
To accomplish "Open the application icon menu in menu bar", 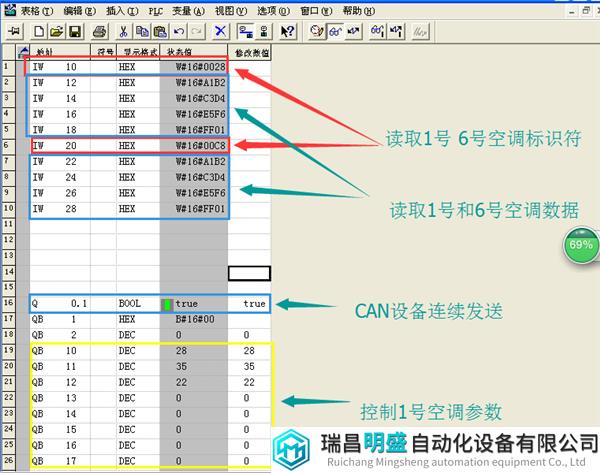I will (x=10, y=10).
